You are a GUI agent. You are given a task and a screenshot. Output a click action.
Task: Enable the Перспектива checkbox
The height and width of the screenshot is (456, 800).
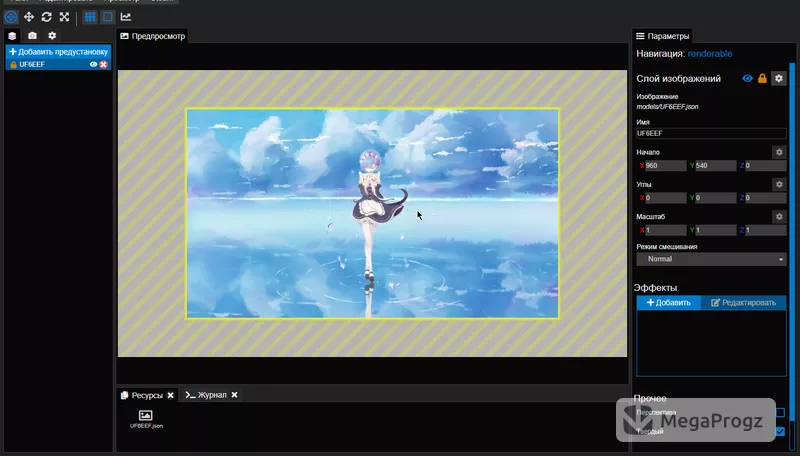[780, 412]
